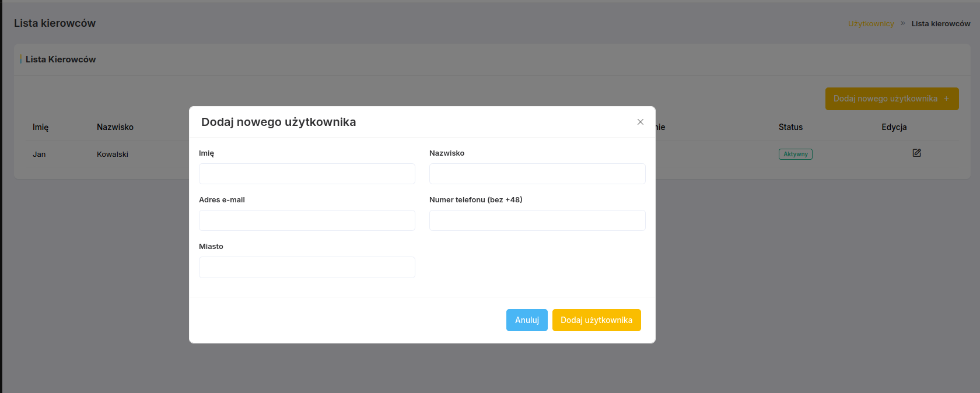The height and width of the screenshot is (393, 980).
Task: Submit with yellow Dodaj użytkownika button
Action: tap(596, 320)
